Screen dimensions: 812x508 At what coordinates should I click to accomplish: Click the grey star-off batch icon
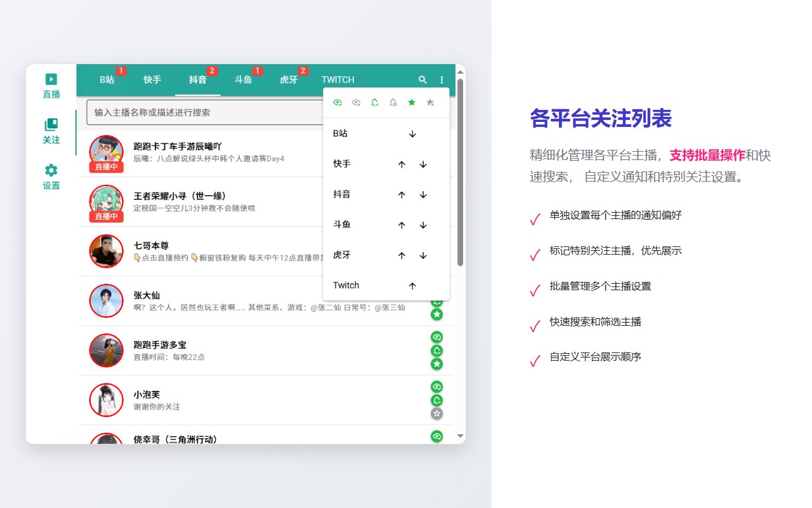click(430, 102)
